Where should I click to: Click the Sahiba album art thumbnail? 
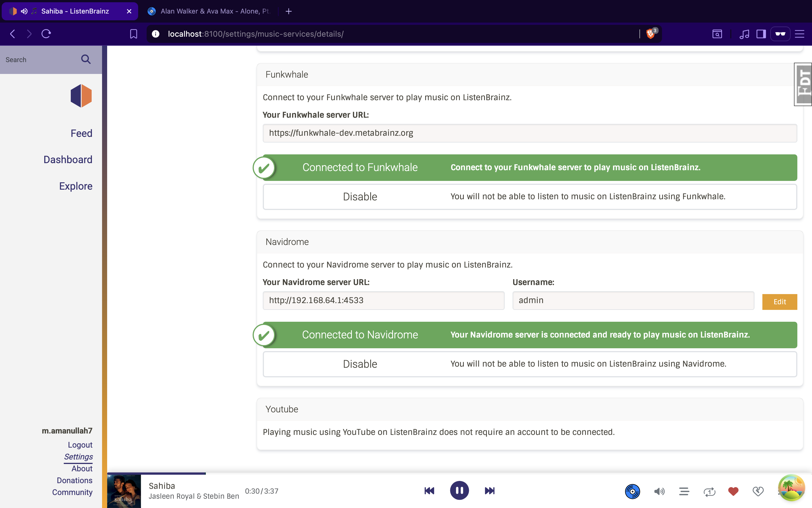(124, 491)
